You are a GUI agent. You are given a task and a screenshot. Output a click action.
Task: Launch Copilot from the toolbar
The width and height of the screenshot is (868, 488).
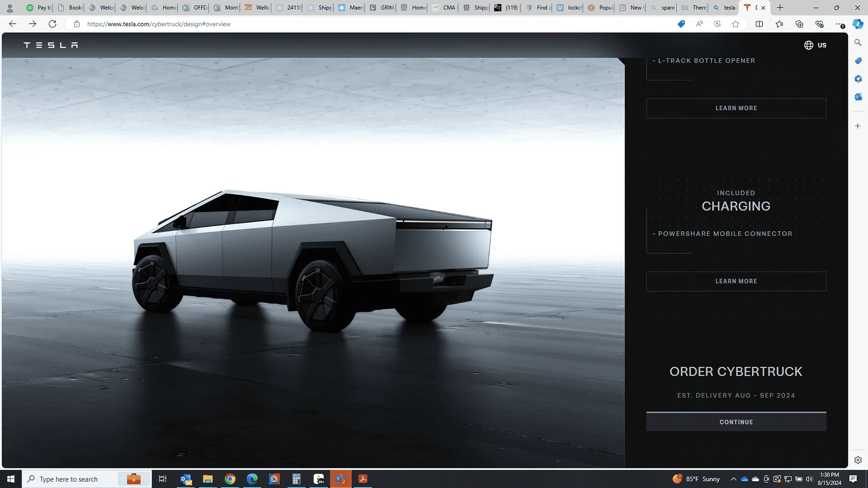point(858,24)
